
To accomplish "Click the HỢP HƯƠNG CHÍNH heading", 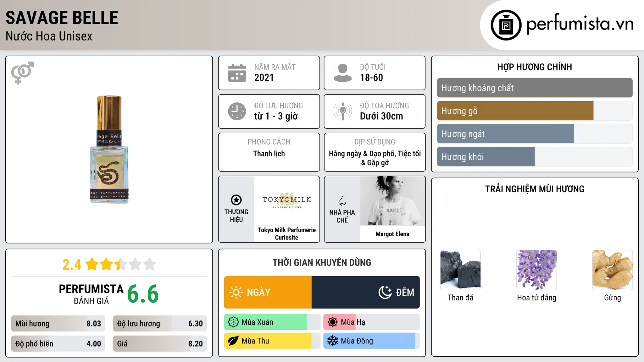I will (535, 67).
